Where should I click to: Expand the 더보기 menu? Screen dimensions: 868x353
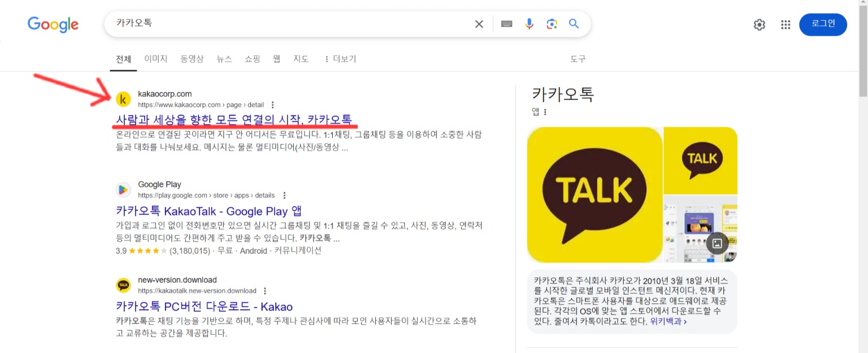pyautogui.click(x=340, y=59)
